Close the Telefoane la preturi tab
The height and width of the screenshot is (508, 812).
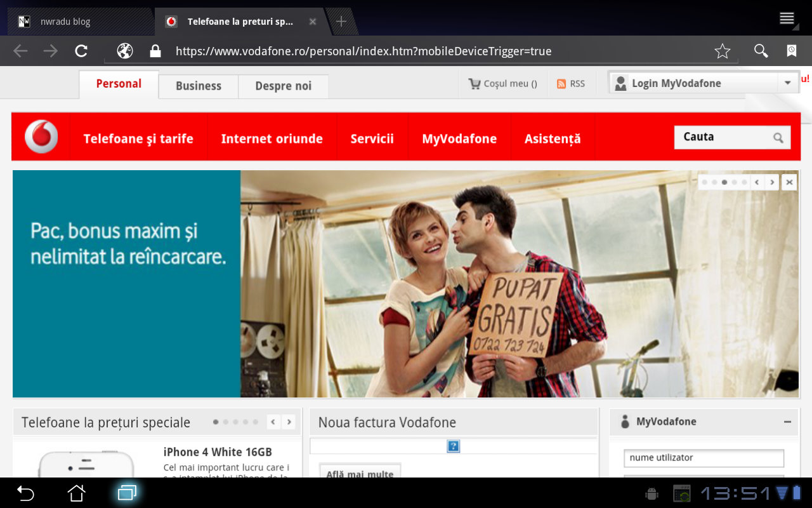313,22
